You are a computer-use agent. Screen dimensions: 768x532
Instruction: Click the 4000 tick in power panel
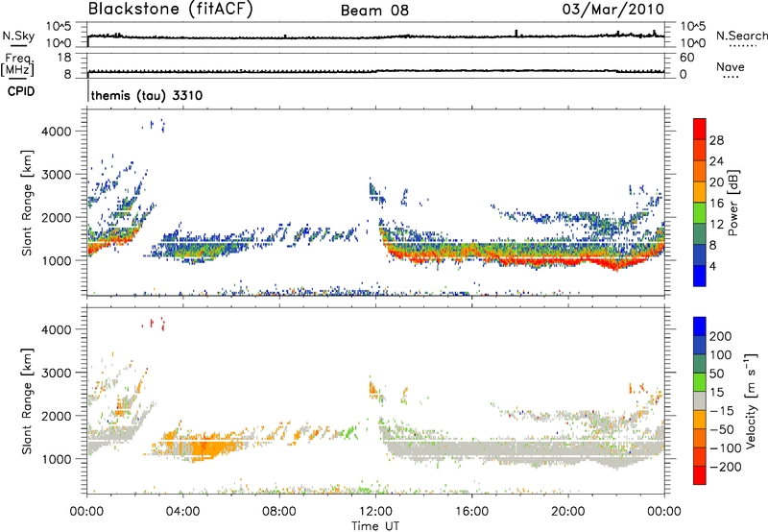[57, 132]
